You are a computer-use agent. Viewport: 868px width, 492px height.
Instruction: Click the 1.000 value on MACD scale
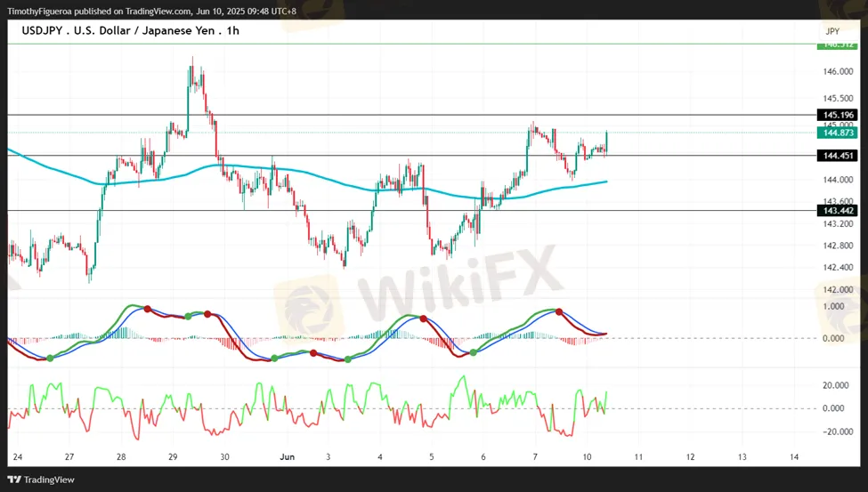[833, 307]
